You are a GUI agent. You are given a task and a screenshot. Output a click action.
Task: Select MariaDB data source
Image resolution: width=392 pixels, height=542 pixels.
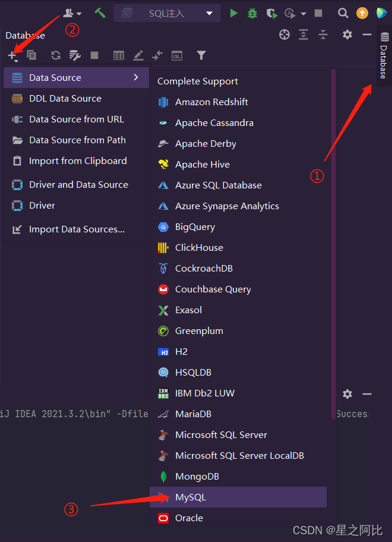coord(238,414)
